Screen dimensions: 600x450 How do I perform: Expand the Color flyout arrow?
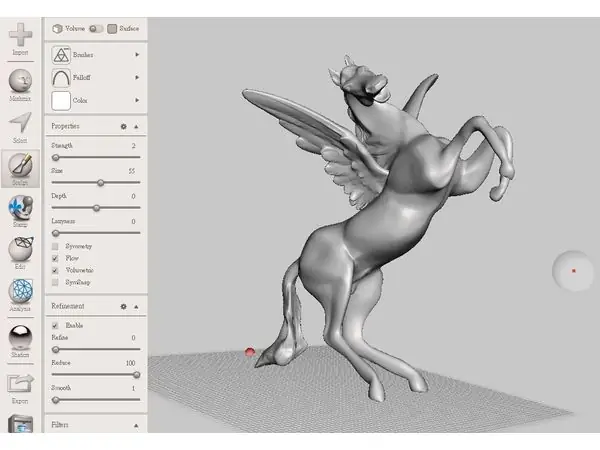[137, 100]
